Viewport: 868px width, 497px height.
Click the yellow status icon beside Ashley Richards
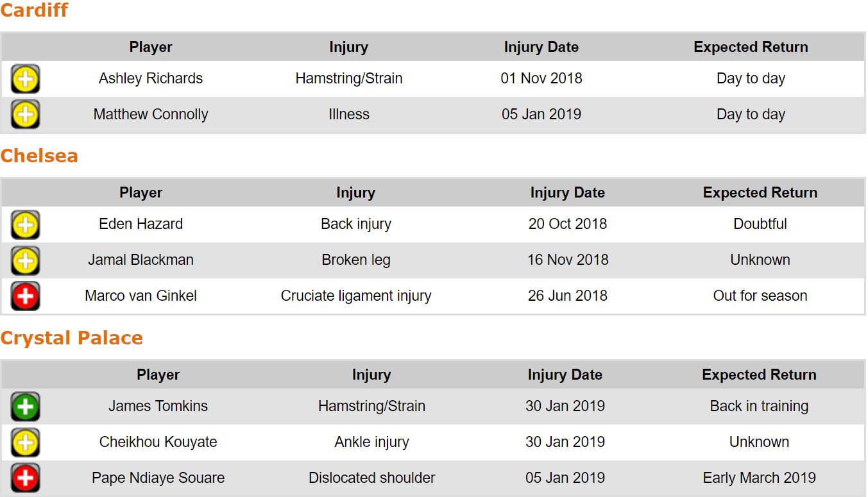(26, 79)
